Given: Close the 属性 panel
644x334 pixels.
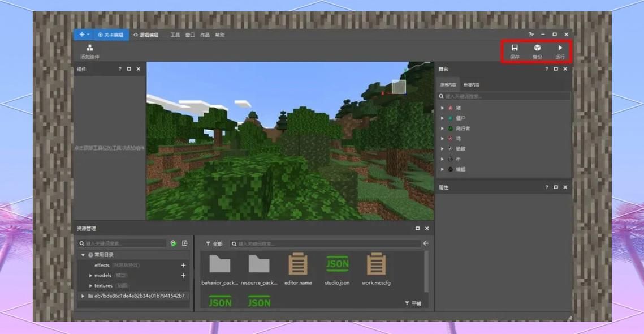Looking at the screenshot, I should click(x=565, y=187).
